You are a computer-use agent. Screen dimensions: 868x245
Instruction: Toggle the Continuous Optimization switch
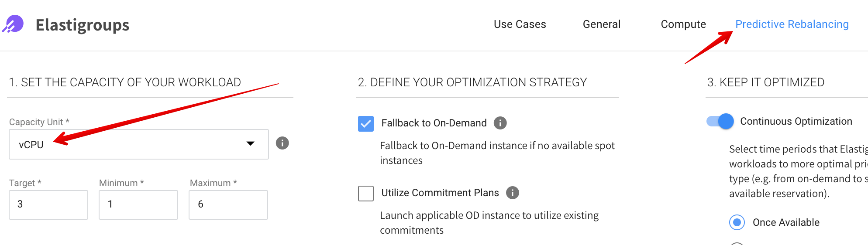(720, 121)
